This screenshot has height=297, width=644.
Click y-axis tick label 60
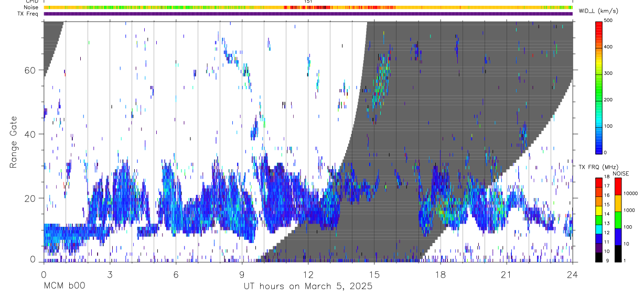coord(30,70)
